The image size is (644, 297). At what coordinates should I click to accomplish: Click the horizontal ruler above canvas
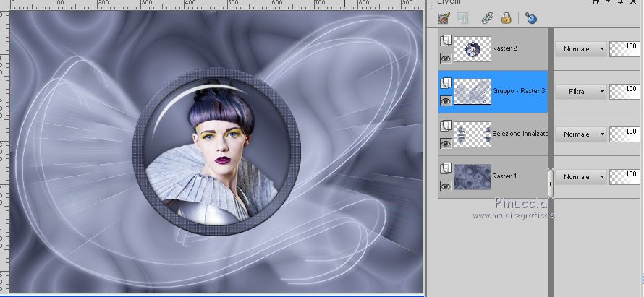[x=216, y=4]
